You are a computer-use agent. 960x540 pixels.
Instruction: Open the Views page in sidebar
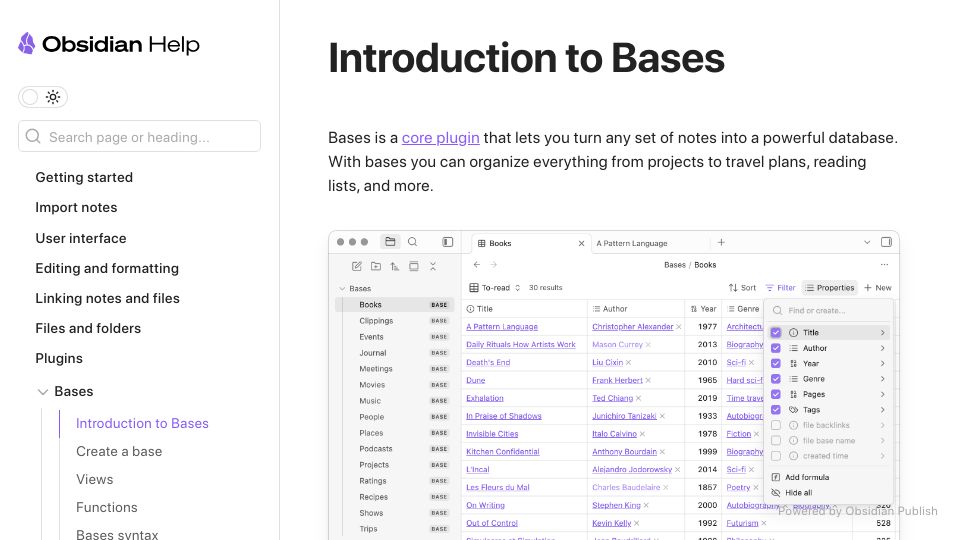(x=94, y=479)
